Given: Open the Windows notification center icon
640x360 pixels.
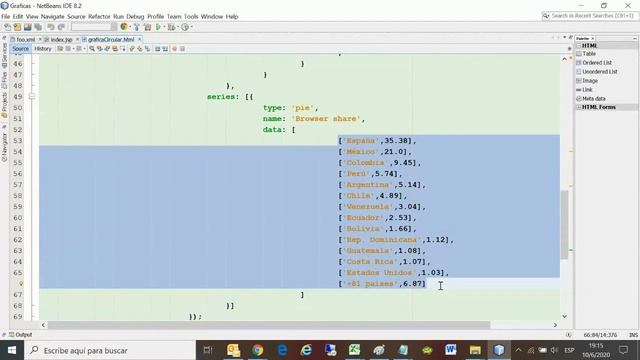Looking at the screenshot, I should (x=623, y=350).
